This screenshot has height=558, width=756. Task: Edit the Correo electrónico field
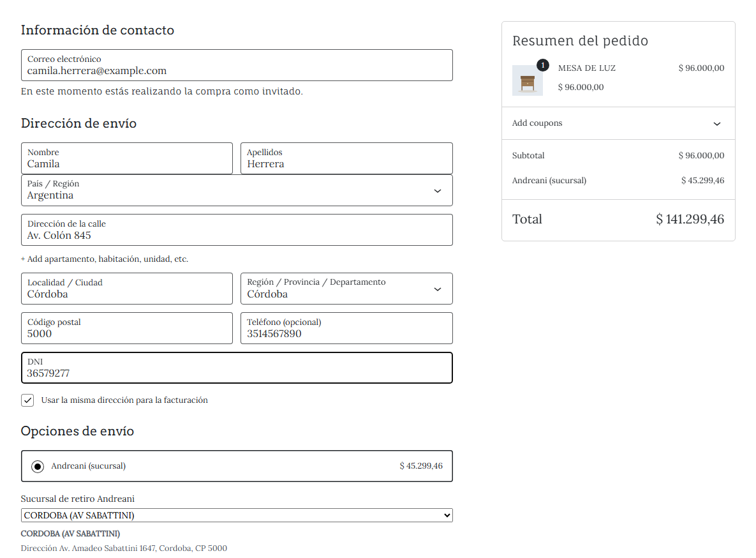[237, 65]
